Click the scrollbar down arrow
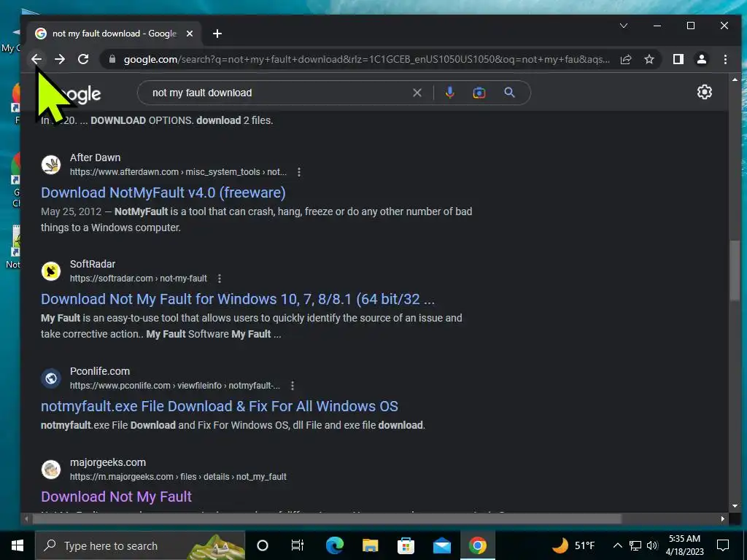The height and width of the screenshot is (560, 747). (735, 506)
